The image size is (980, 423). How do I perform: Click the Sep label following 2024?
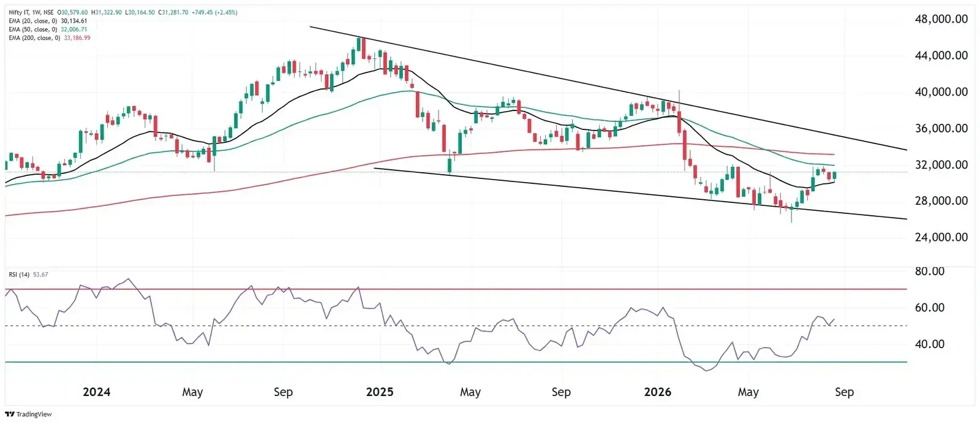point(283,392)
